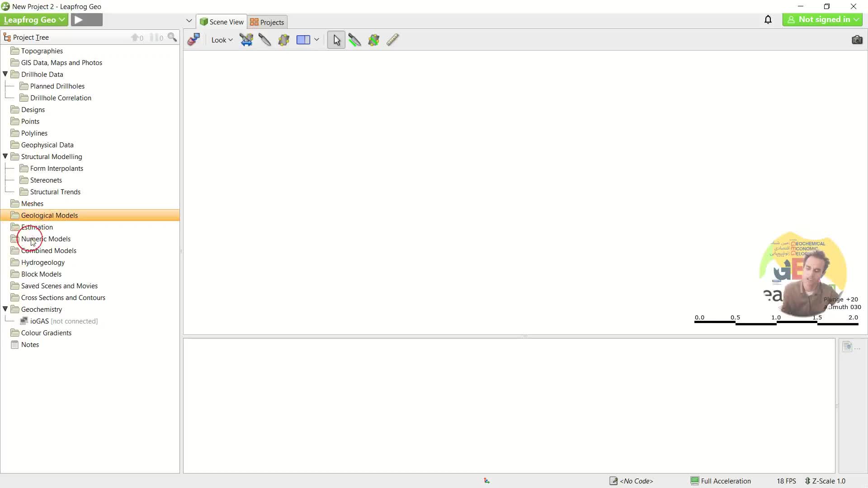
Task: Collapse the Drillhole Data folder
Action: pyautogui.click(x=5, y=74)
